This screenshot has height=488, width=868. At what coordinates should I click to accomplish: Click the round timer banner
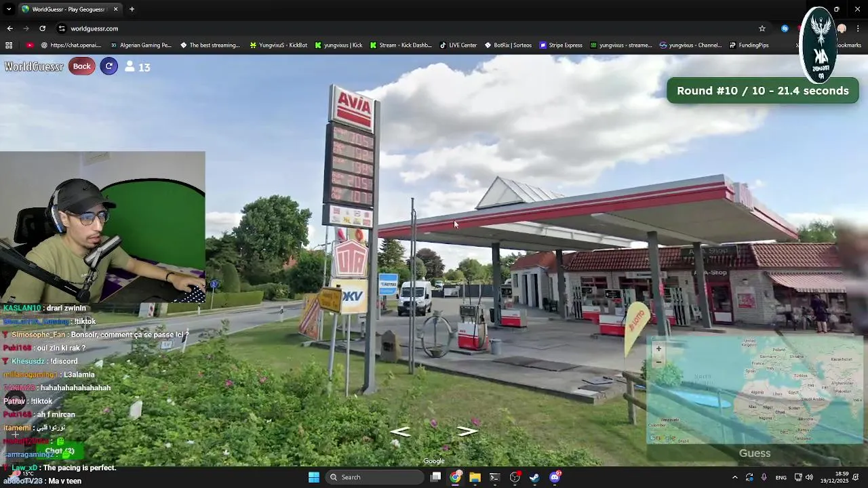tap(763, 91)
